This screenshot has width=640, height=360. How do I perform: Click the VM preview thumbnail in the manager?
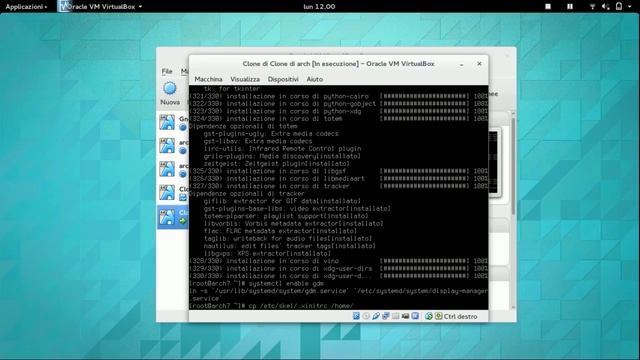click(494, 162)
